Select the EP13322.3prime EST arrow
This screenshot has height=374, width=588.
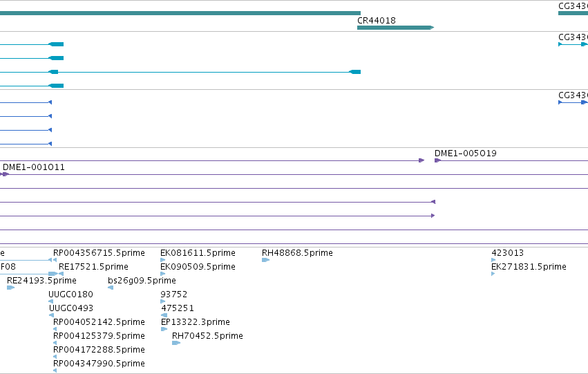[164, 329]
